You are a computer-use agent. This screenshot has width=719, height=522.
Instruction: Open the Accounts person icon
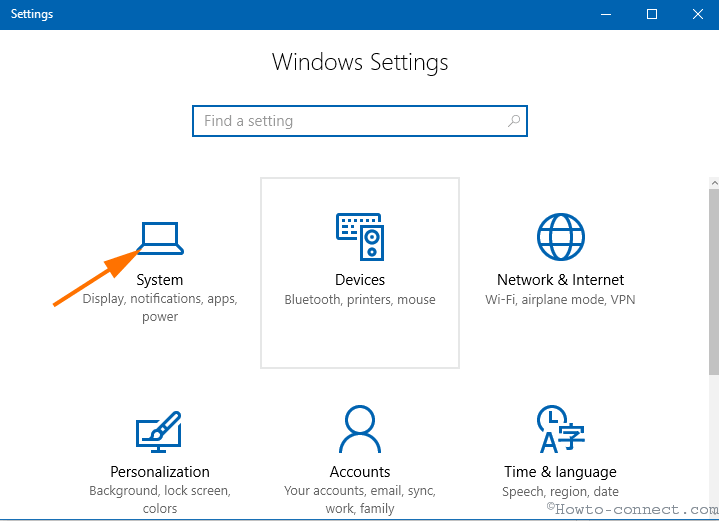point(360,429)
